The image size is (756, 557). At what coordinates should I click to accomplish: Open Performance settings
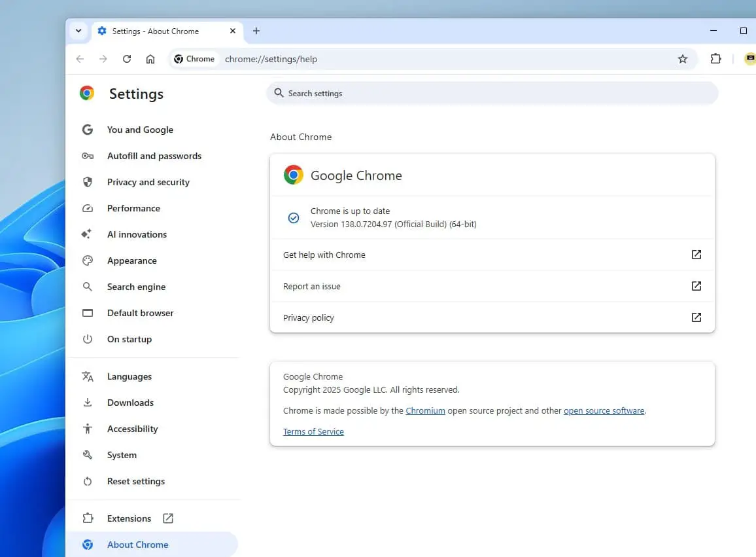[133, 208]
